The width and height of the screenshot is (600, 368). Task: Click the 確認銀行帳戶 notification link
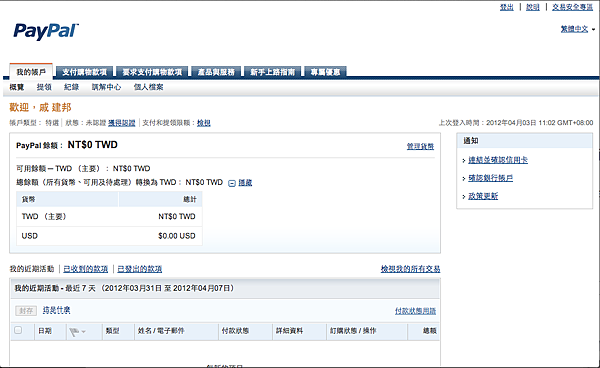coord(491,178)
